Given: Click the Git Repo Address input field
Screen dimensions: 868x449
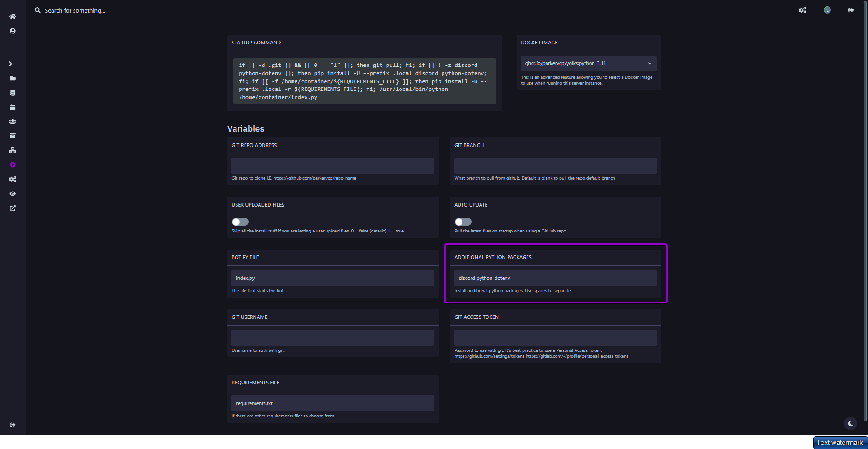Looking at the screenshot, I should click(x=332, y=166).
